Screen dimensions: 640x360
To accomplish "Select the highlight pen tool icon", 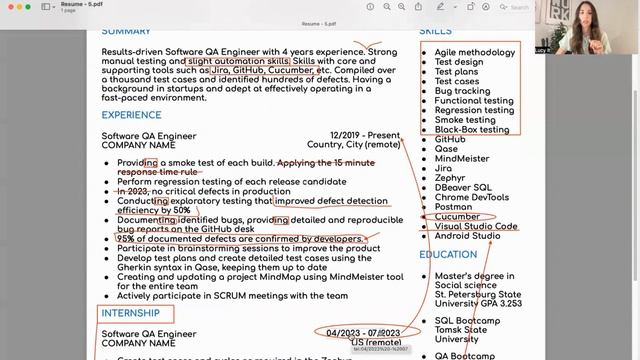I will click(440, 7).
